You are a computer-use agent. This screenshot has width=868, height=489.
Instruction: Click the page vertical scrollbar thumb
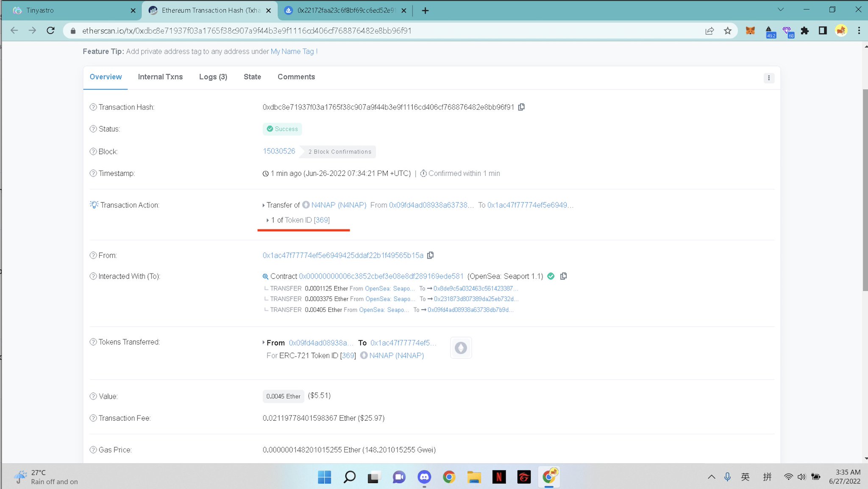865,190
